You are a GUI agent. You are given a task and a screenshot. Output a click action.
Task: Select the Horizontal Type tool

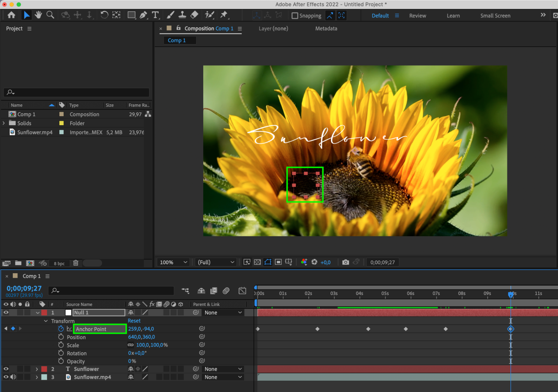(x=155, y=15)
